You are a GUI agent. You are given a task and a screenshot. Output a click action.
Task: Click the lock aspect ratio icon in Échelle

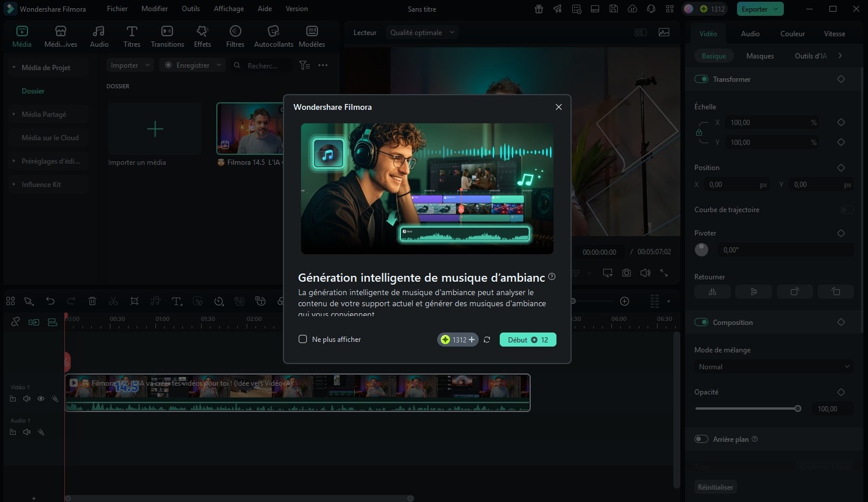pos(699,133)
